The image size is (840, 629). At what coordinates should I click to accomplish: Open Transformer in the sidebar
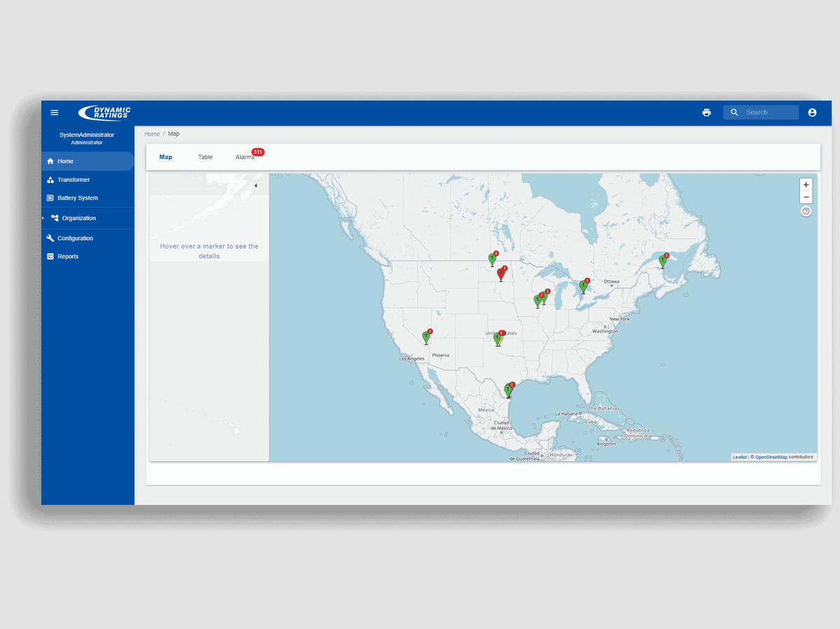tap(87, 180)
